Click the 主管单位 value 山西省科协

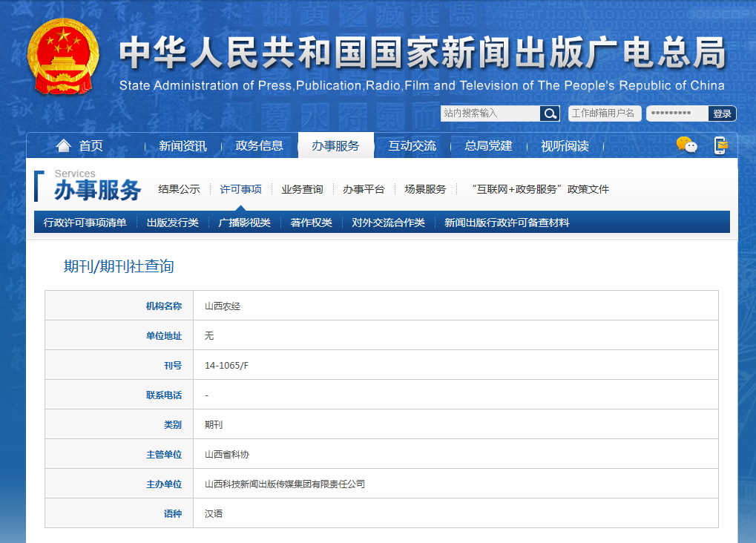coord(226,454)
